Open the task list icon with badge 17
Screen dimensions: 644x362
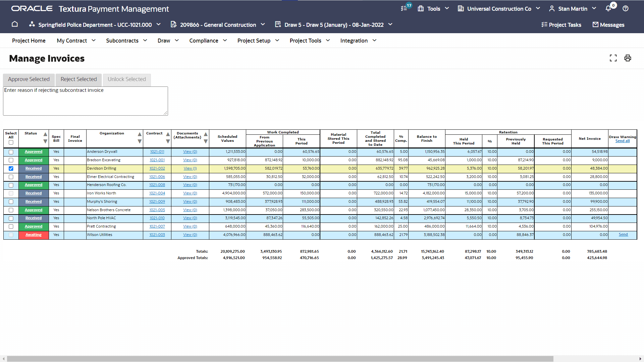click(x=405, y=8)
